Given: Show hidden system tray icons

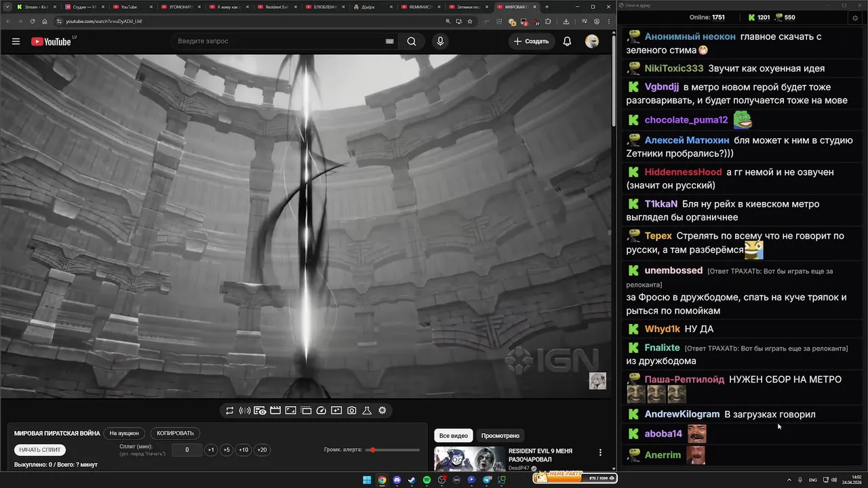Looking at the screenshot, I should [x=789, y=480].
